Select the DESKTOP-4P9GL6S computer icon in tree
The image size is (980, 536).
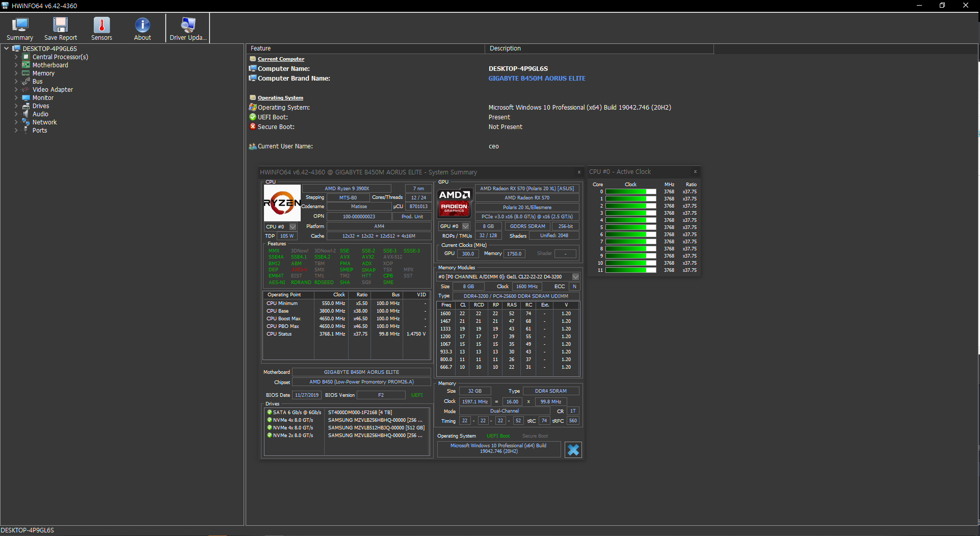(x=16, y=48)
